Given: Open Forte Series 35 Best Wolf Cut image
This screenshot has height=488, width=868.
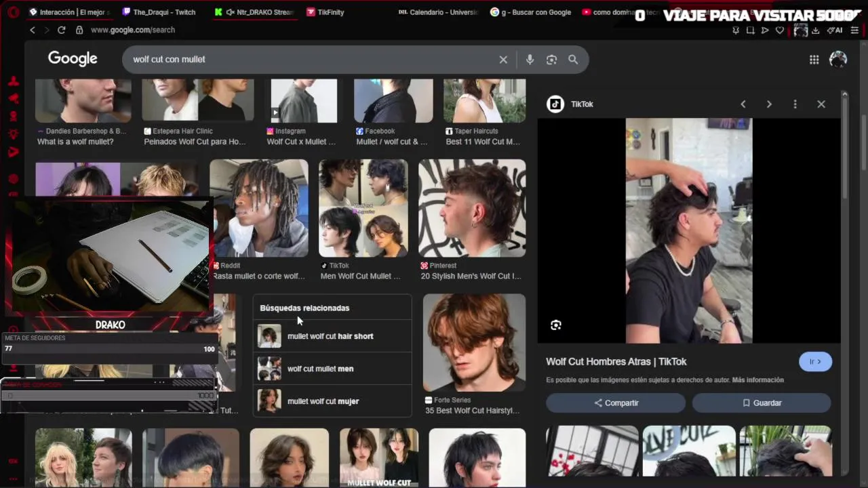Looking at the screenshot, I should click(474, 343).
